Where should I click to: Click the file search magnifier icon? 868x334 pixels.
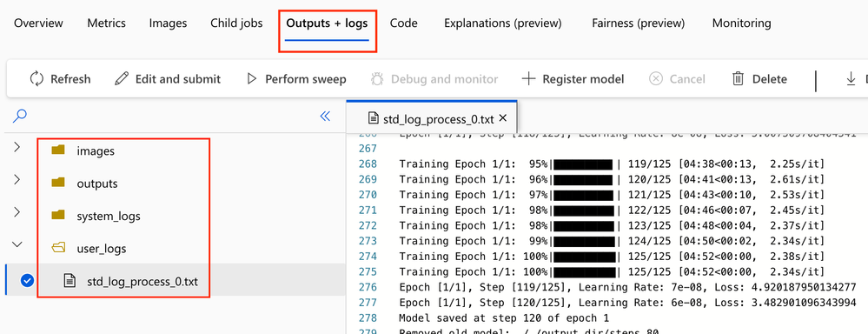coord(20,116)
